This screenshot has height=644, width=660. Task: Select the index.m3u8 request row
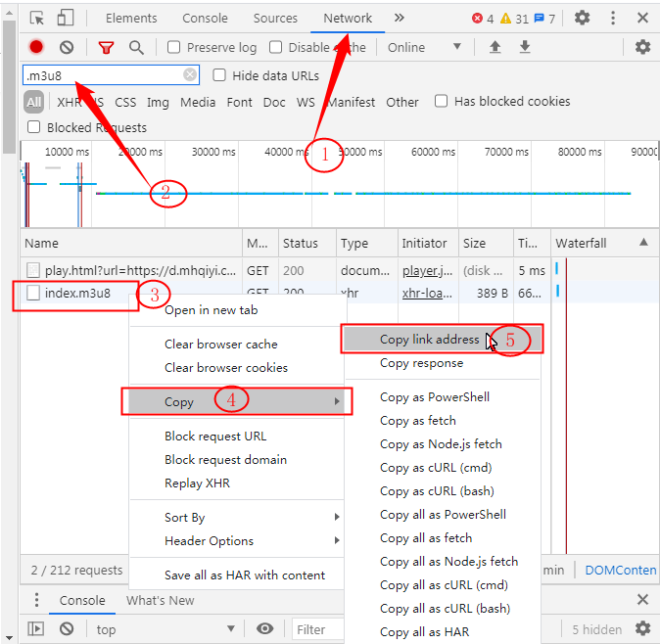77,293
